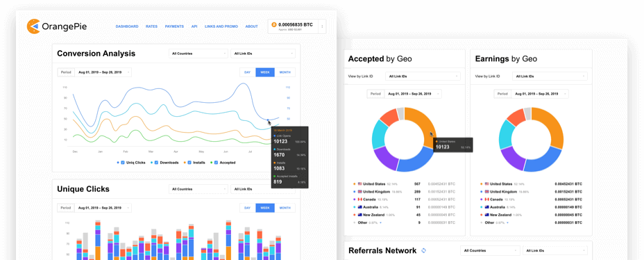Viewport: 644px width, 260px height.
Task: Click the Australia flag in Accepted by Geo
Action: (x=359, y=207)
